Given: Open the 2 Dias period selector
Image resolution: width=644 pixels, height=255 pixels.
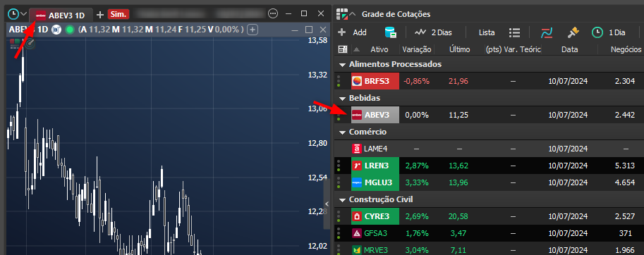Looking at the screenshot, I should 441,32.
